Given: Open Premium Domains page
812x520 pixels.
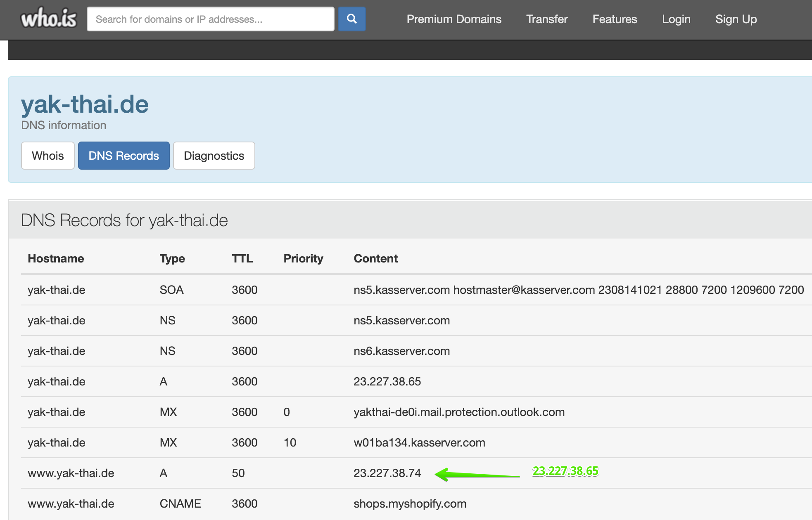Looking at the screenshot, I should (454, 19).
